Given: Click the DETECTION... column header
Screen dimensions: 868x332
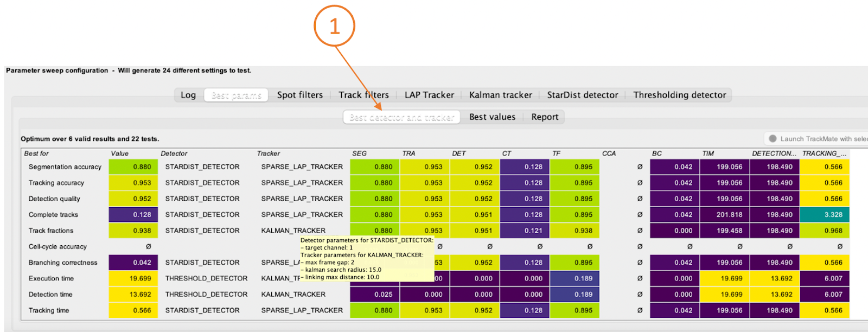Looking at the screenshot, I should [x=774, y=154].
